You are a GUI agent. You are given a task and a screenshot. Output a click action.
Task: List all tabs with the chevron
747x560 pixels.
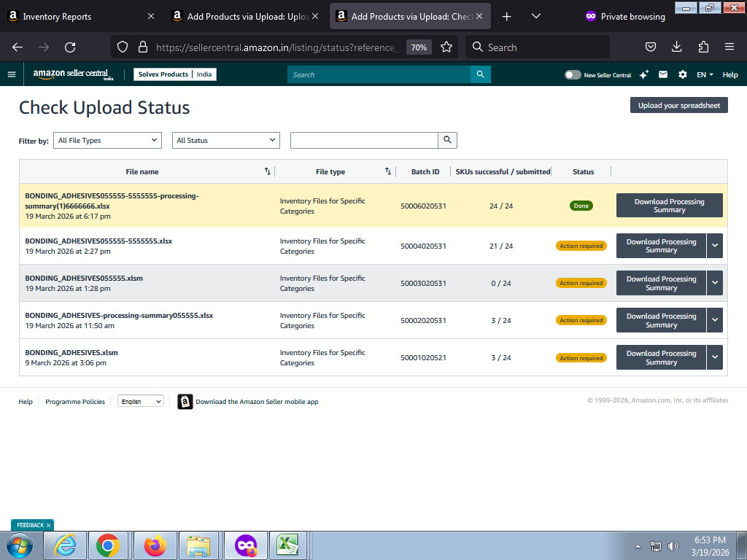536,16
